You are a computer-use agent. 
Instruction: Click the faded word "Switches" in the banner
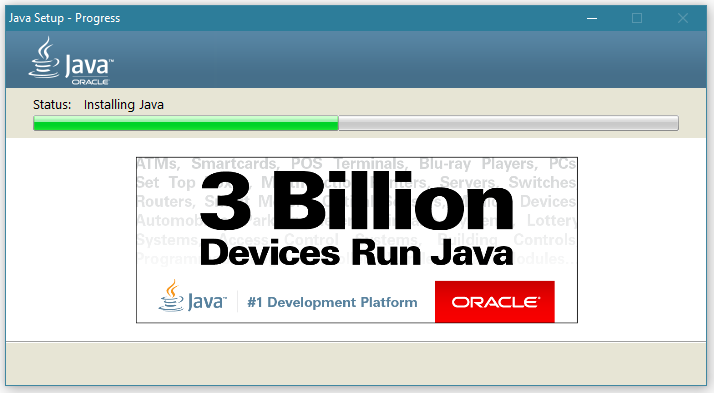click(x=542, y=182)
